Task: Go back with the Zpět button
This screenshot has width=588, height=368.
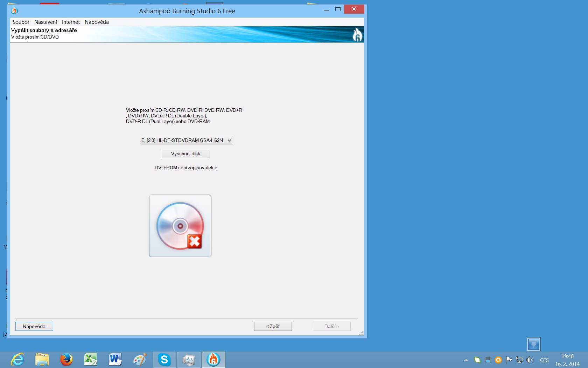Action: click(273, 326)
